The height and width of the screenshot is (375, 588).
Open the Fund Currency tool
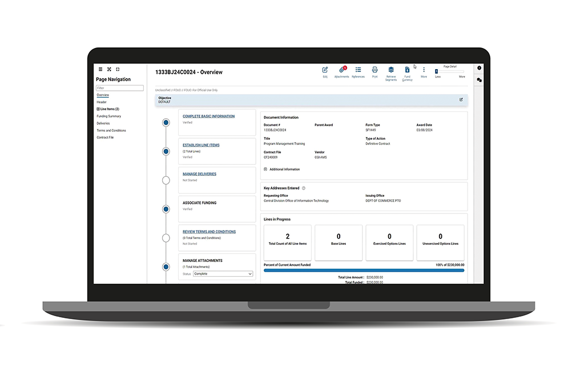click(x=407, y=70)
